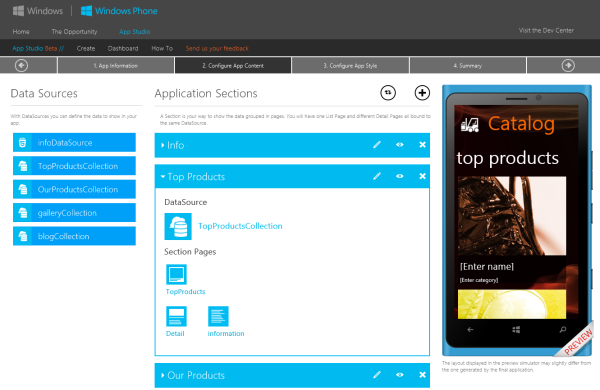The height and width of the screenshot is (390, 600).
Task: Click the top products heading in preview
Action: coord(508,158)
